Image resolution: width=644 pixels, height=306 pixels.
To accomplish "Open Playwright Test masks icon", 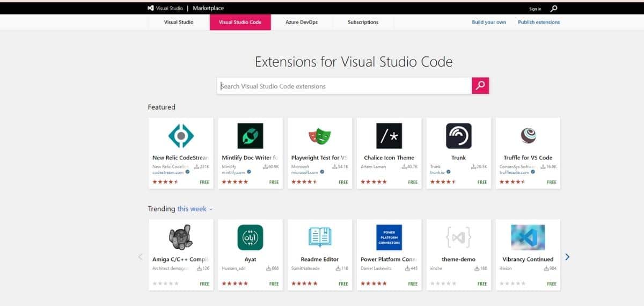I will click(x=320, y=136).
